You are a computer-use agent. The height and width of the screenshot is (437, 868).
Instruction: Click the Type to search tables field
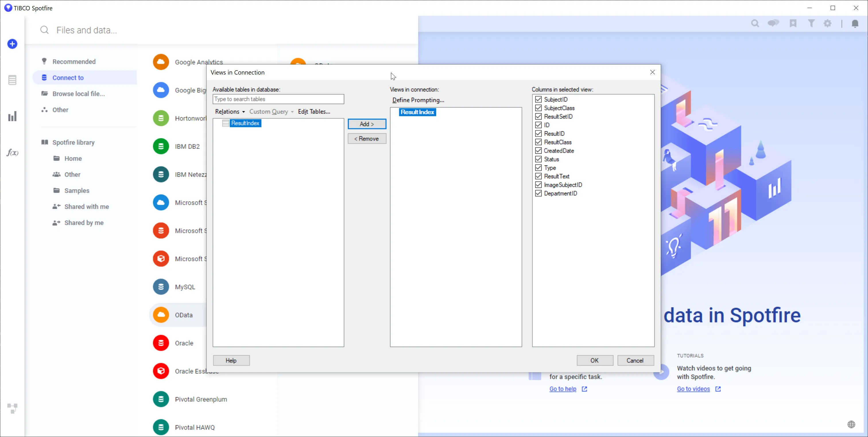pos(278,99)
